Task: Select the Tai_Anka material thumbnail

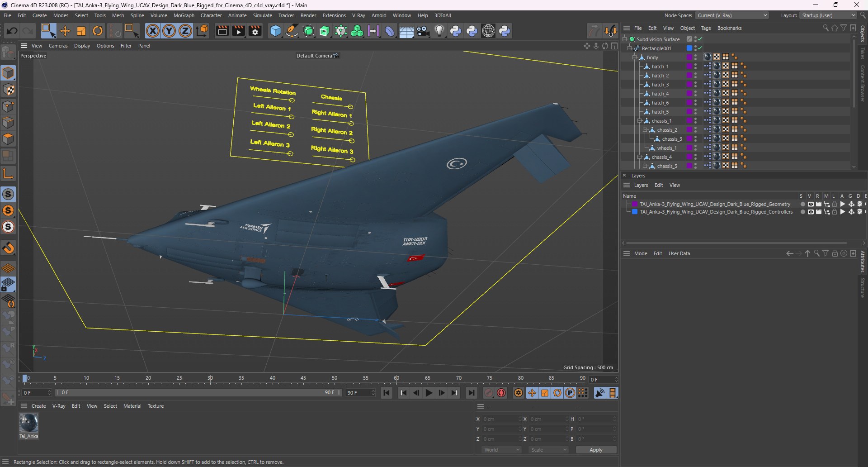Action: 28,423
